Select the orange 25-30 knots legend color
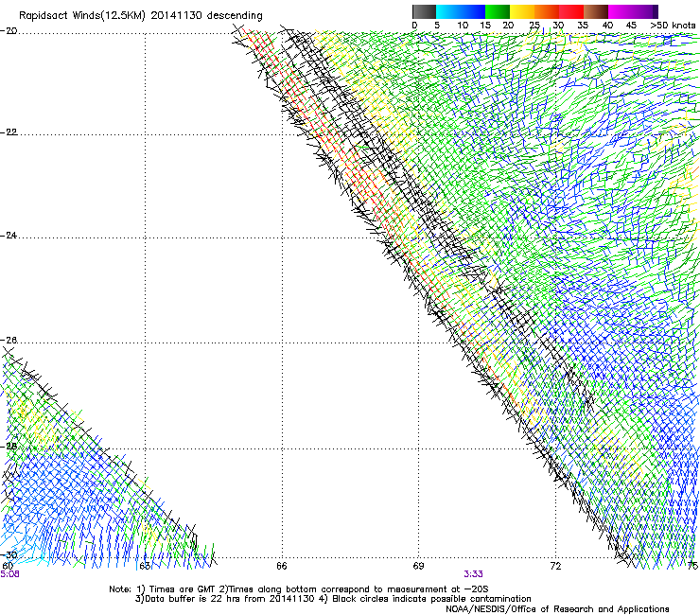This screenshot has height=615, width=700. pyautogui.click(x=547, y=11)
